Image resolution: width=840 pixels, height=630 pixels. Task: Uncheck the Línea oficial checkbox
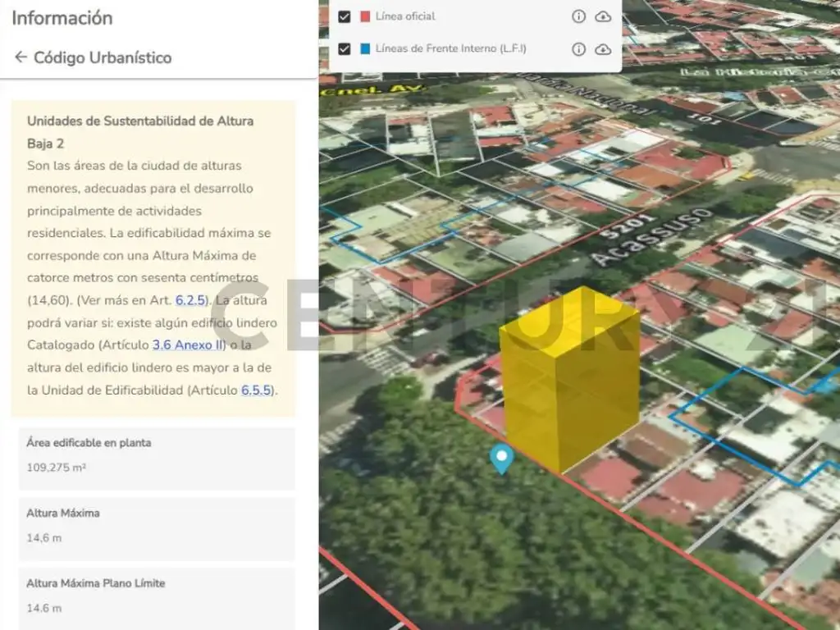(x=345, y=16)
